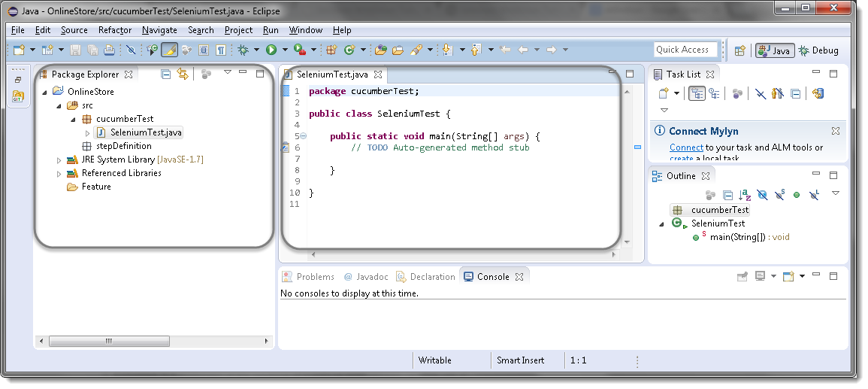Click the Next Annotation toolbar icon
The height and width of the screenshot is (389, 868).
coord(447,50)
